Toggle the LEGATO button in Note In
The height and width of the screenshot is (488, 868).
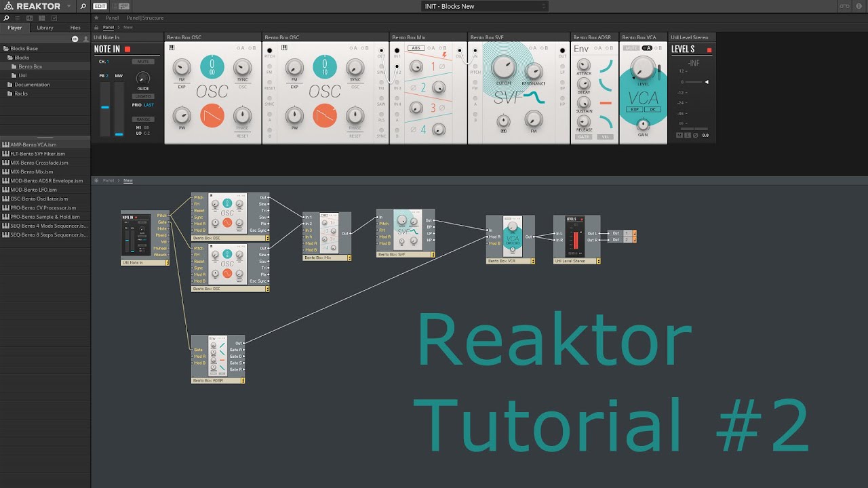(x=143, y=97)
